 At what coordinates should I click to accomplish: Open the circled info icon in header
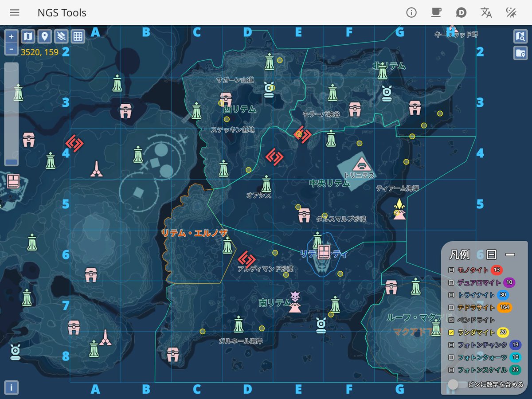pyautogui.click(x=411, y=12)
